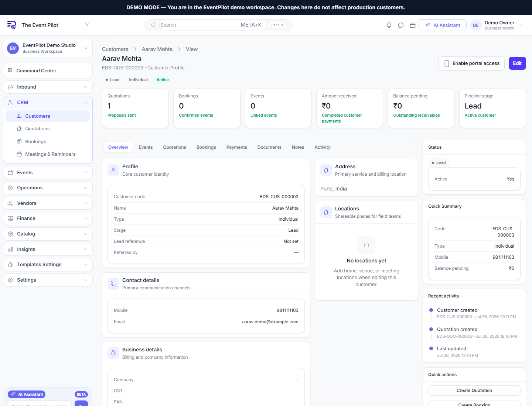Click the Inbound chat icon in sidebar

[10, 87]
